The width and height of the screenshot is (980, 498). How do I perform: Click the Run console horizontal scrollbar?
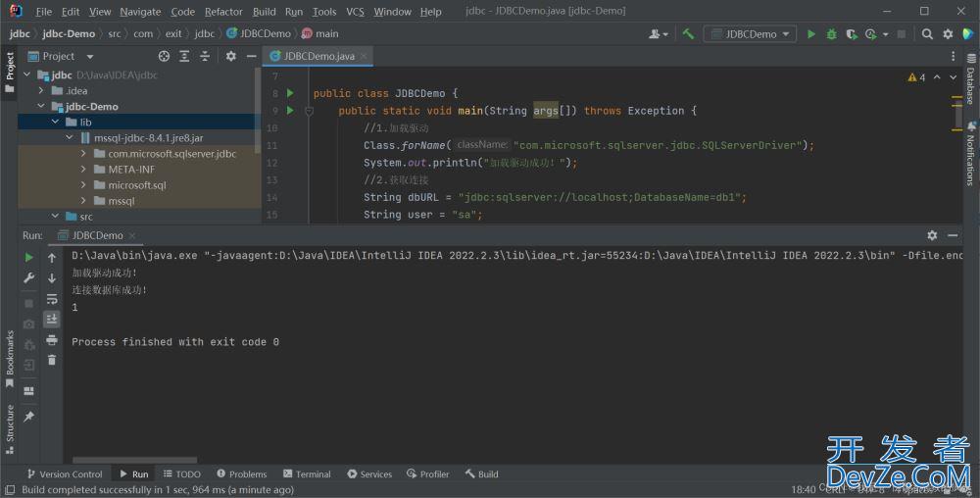pyautogui.click(x=134, y=461)
